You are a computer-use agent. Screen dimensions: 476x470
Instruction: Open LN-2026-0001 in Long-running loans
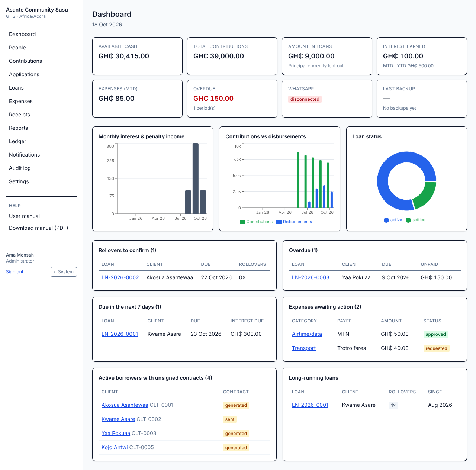pos(310,405)
